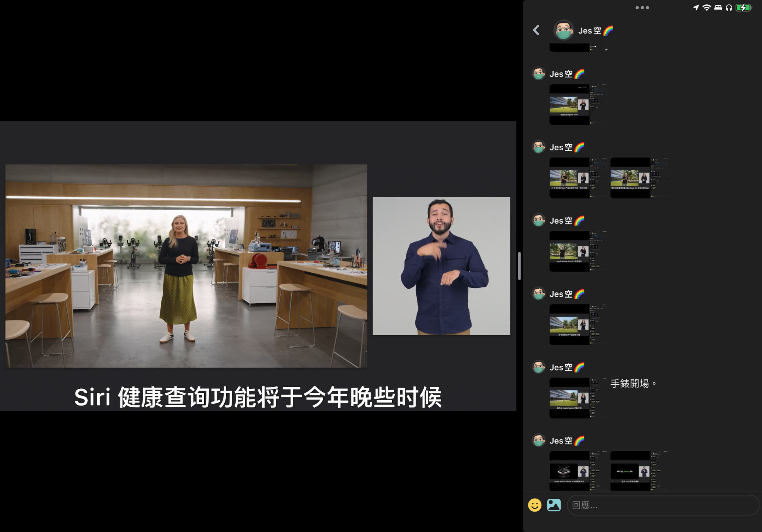This screenshot has height=532, width=762.
Task: Open the 'Apple Vision Pro' caption thumbnail
Action: coord(579,251)
